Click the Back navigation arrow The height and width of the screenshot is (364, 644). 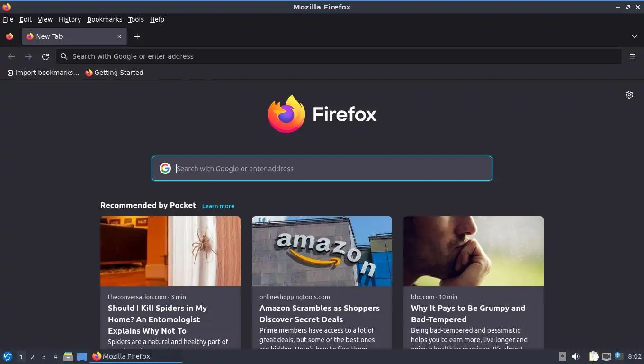point(11,56)
